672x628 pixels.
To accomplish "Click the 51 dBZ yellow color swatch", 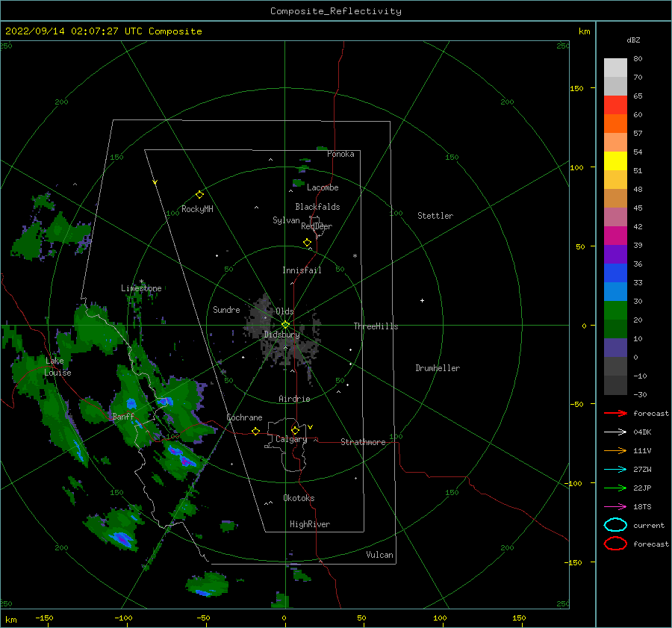I will [615, 161].
